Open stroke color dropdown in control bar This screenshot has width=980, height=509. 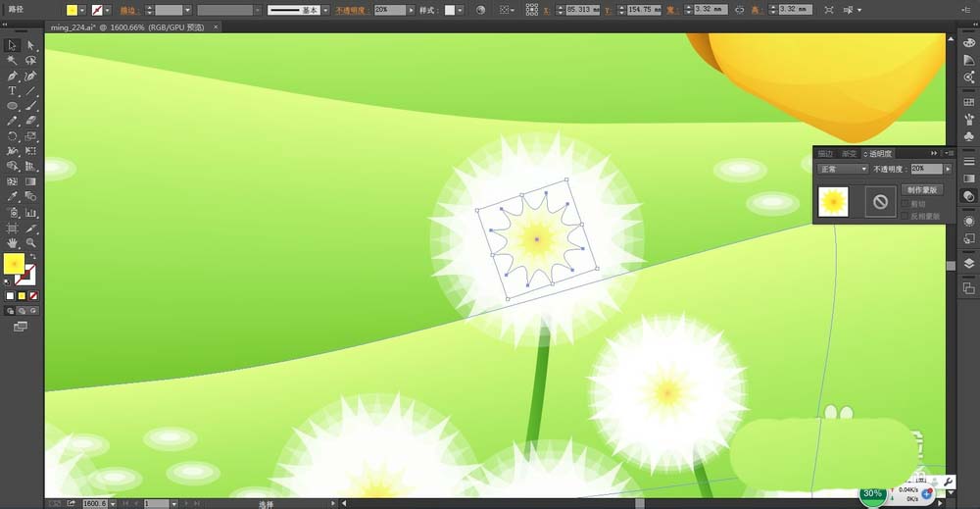pos(108,10)
